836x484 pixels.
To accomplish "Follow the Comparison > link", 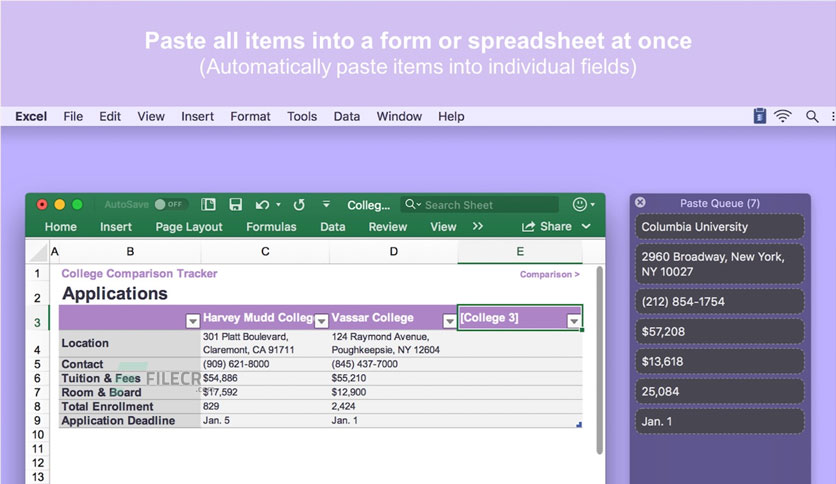I will 549,274.
